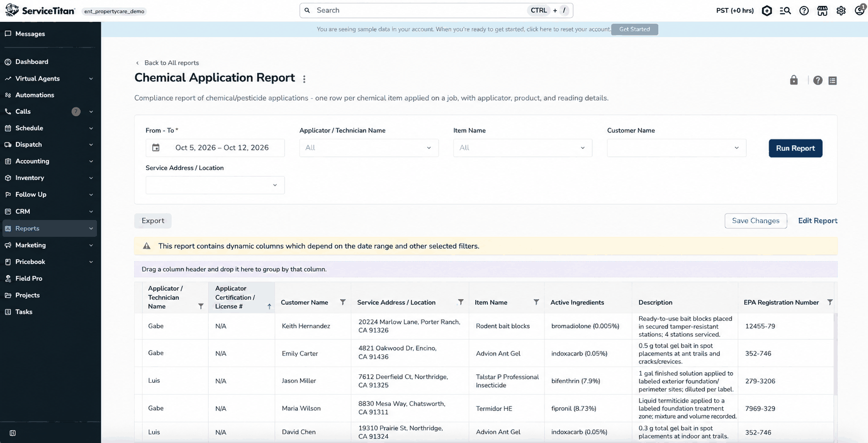Filter the Item Name column
This screenshot has height=443, width=868.
pos(536,302)
